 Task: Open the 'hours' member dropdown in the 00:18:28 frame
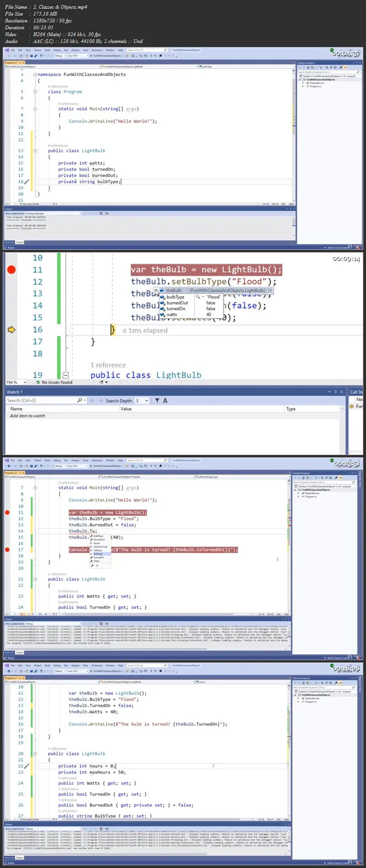[x=242, y=682]
